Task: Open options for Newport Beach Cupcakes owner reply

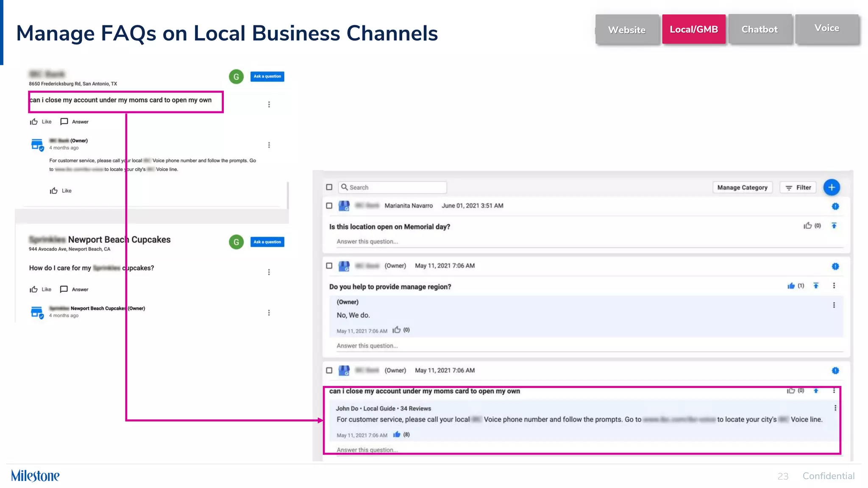Action: point(269,313)
